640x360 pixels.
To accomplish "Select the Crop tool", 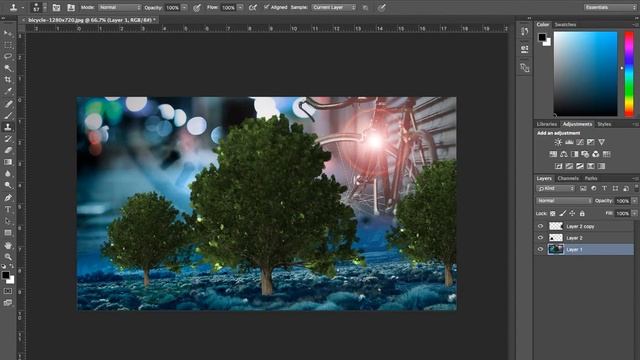I will [8, 80].
